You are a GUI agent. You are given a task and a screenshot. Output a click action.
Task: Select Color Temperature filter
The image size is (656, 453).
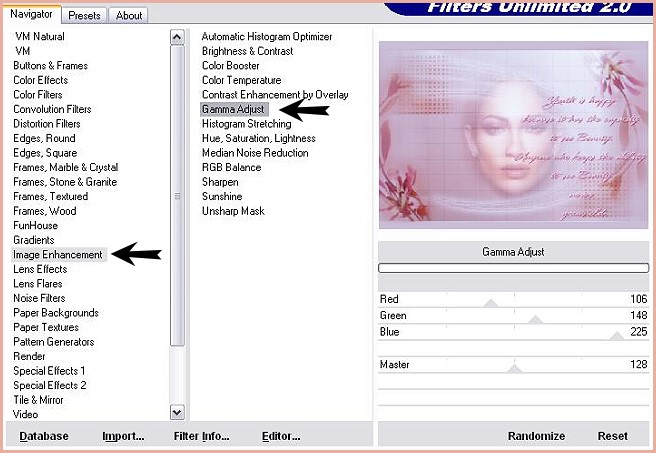[241, 80]
